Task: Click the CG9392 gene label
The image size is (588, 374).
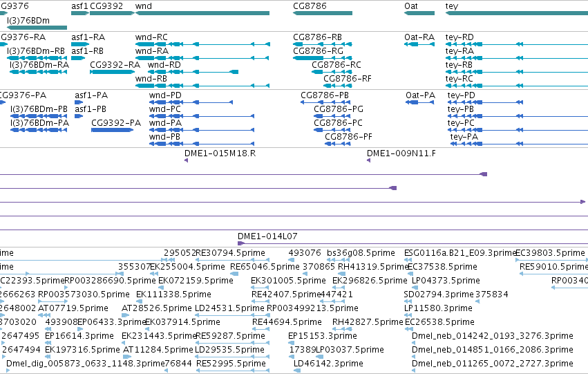Action: click(106, 6)
